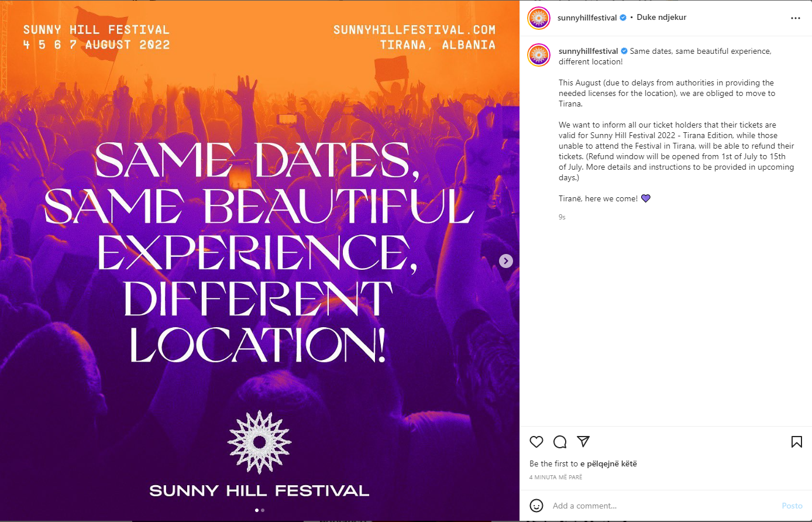
Task: Share the post via paper plane icon
Action: 583,441
